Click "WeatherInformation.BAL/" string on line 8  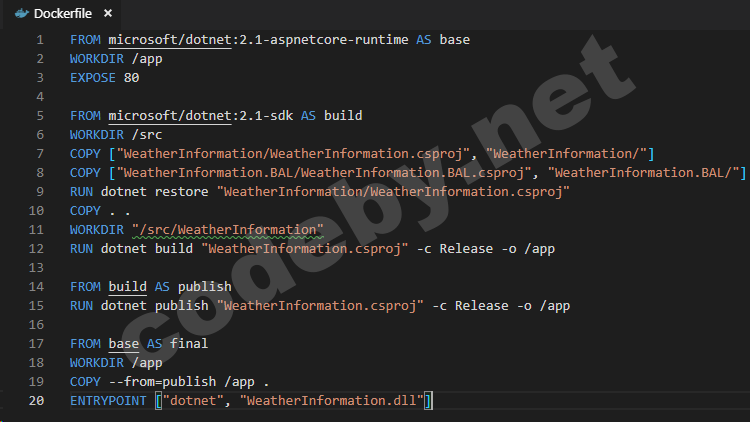(x=643, y=173)
